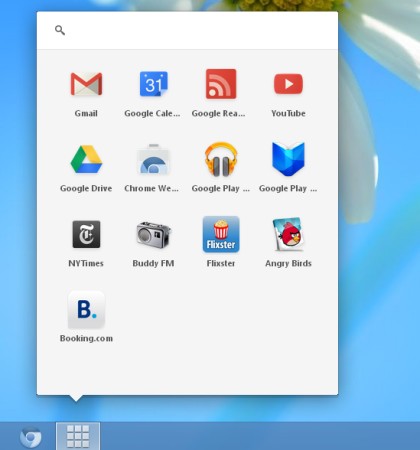Viewport: 420px width, 450px height.
Task: Focus the app search field
Action: tap(187, 30)
